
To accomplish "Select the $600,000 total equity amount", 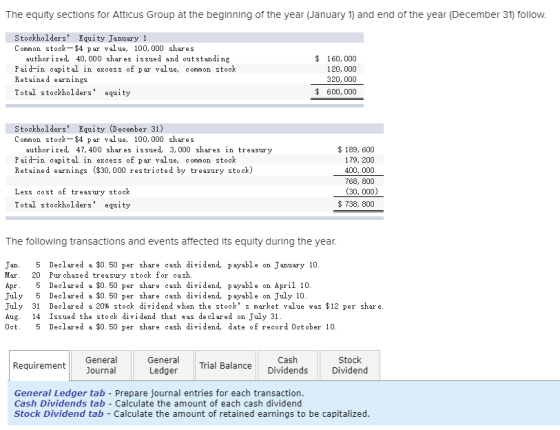I will click(336, 92).
